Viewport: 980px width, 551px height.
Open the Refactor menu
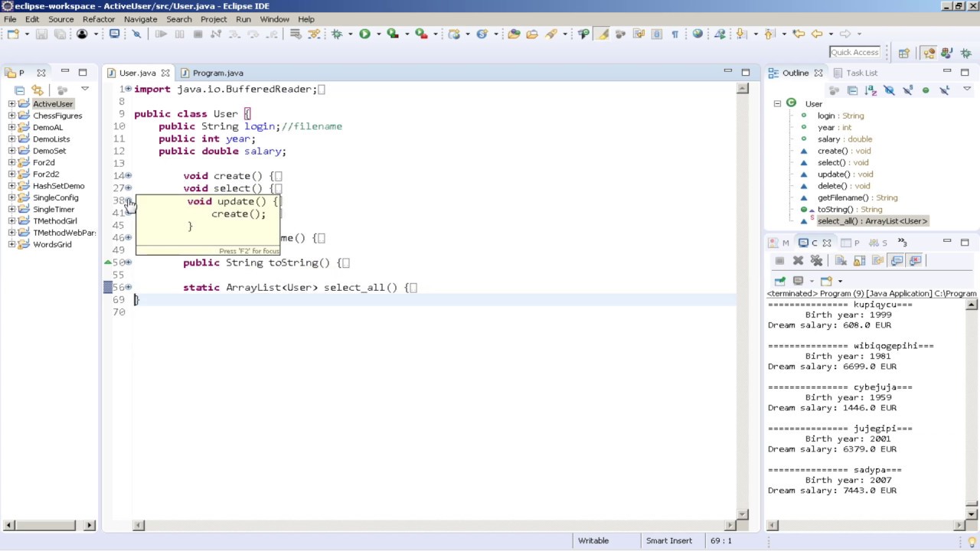tap(99, 19)
